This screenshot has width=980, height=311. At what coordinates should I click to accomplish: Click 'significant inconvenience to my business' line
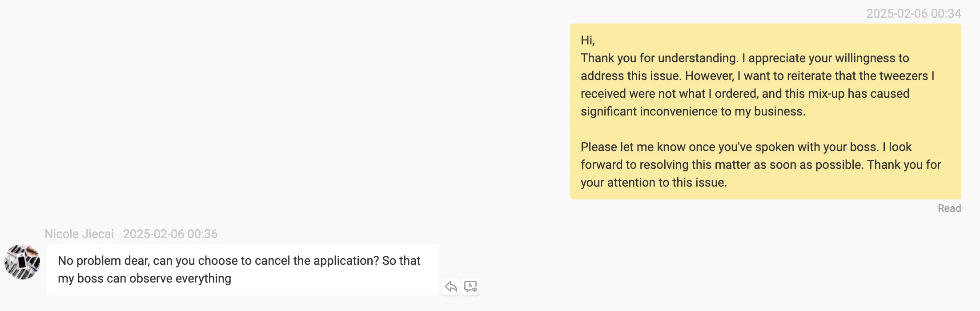[693, 112]
